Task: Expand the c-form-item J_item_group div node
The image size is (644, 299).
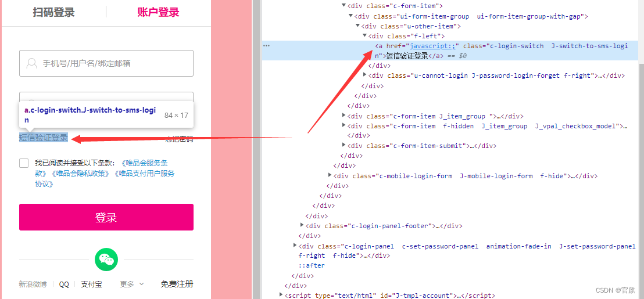Action: coord(344,116)
